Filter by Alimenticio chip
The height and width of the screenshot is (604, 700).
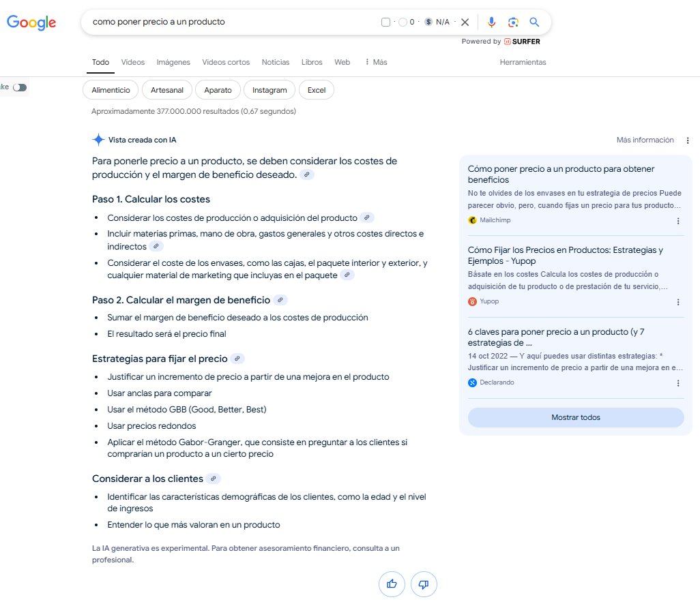tap(111, 90)
